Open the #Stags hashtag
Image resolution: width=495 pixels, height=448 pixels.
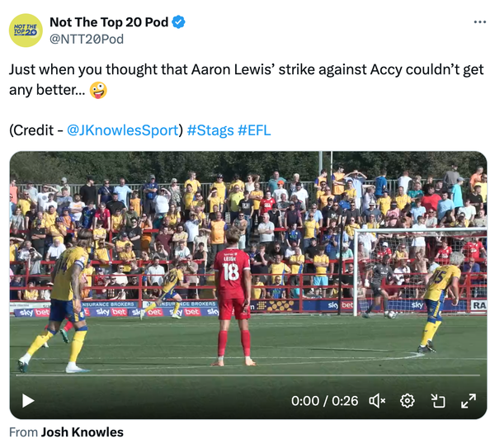[x=210, y=130]
